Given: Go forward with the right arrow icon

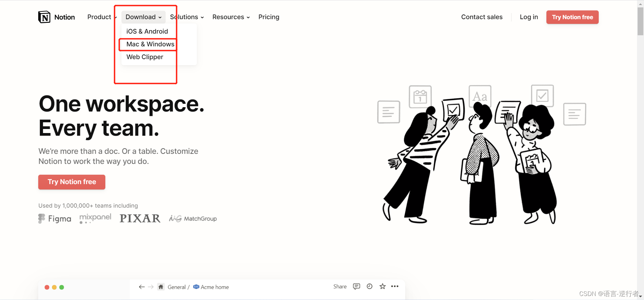Looking at the screenshot, I should click(151, 287).
